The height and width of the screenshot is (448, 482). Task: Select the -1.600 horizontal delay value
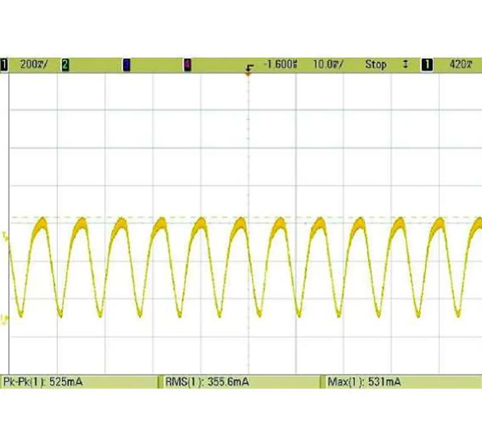pos(281,64)
